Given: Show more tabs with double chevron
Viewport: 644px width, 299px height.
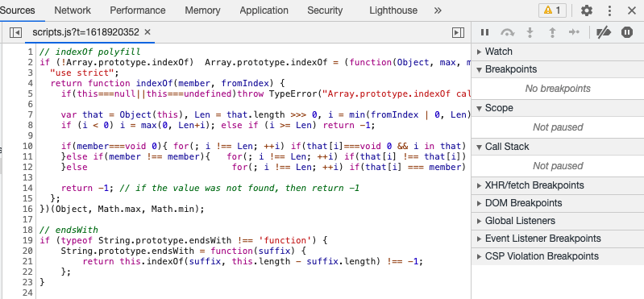Looking at the screenshot, I should coord(438,10).
